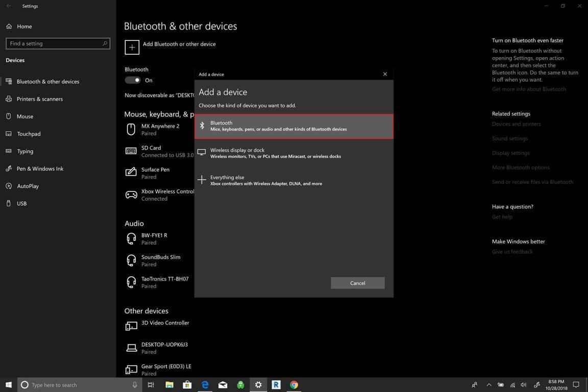Cancel the Add a device dialog
The height and width of the screenshot is (392, 588).
357,283
